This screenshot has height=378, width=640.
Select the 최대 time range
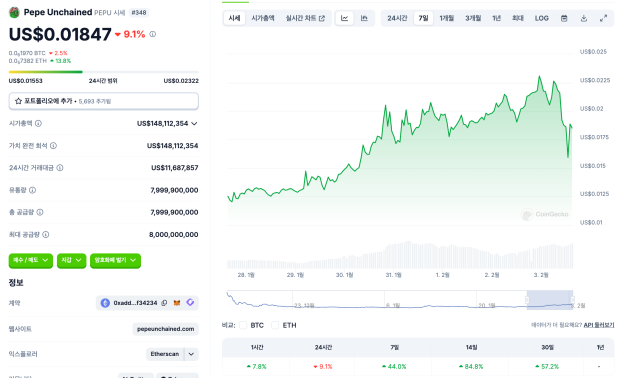(x=518, y=18)
